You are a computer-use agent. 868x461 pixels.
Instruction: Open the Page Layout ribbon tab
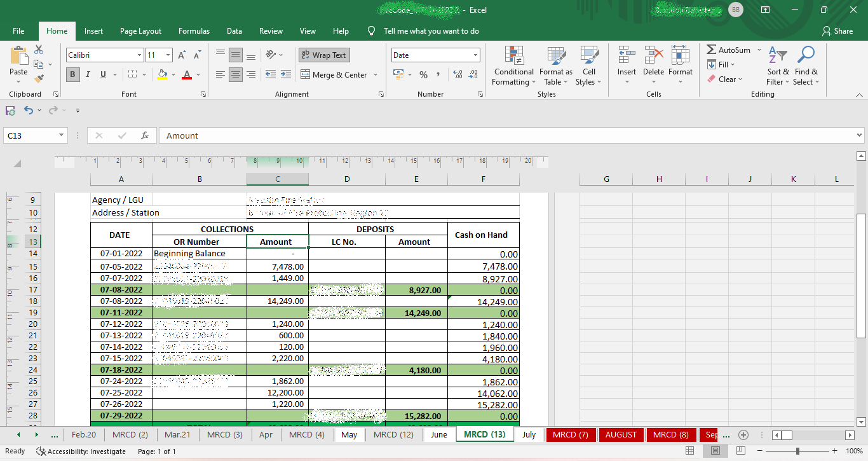click(x=140, y=31)
